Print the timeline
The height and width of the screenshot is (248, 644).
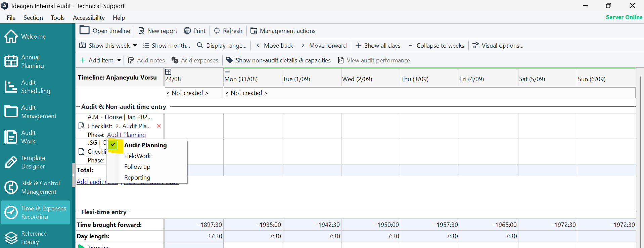(x=195, y=31)
